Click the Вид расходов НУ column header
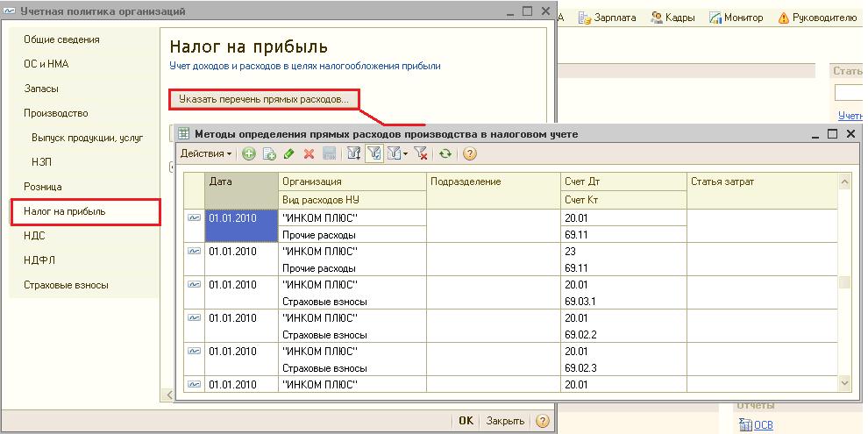The image size is (868, 434). click(x=352, y=200)
